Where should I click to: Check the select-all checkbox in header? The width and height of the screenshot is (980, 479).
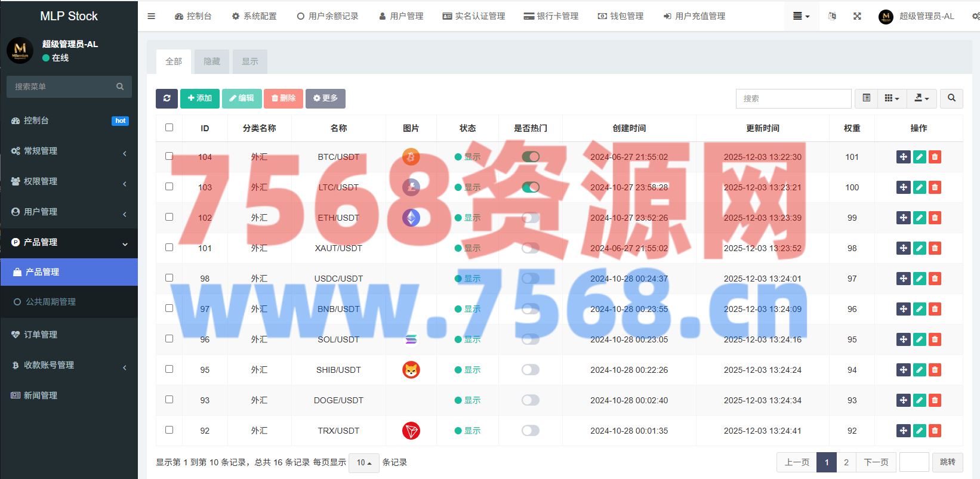[169, 128]
